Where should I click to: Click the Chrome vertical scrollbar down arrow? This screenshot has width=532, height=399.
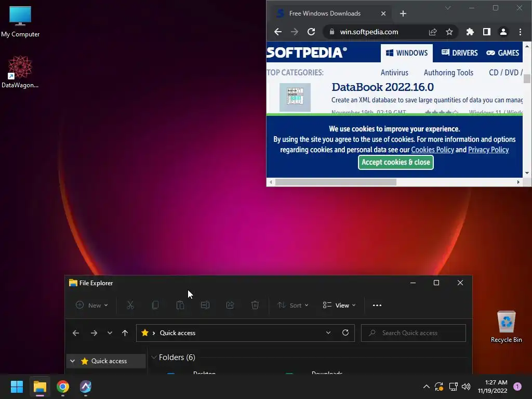pyautogui.click(x=527, y=173)
